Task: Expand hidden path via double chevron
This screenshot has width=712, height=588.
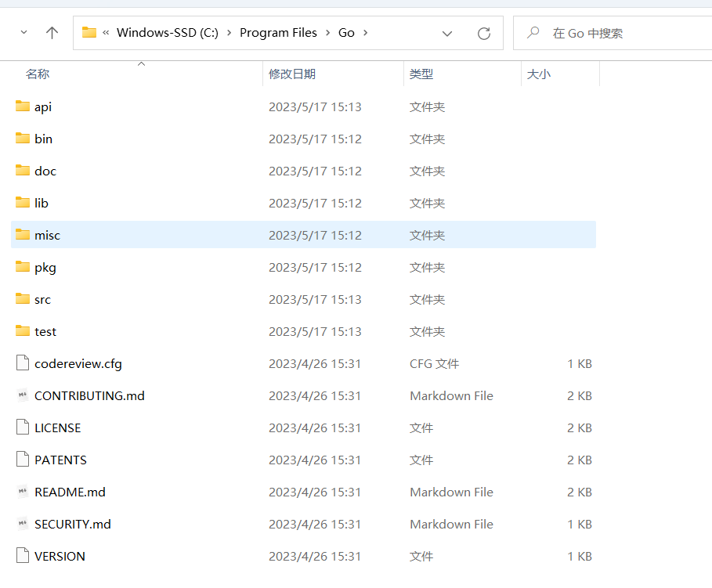Action: (x=106, y=33)
